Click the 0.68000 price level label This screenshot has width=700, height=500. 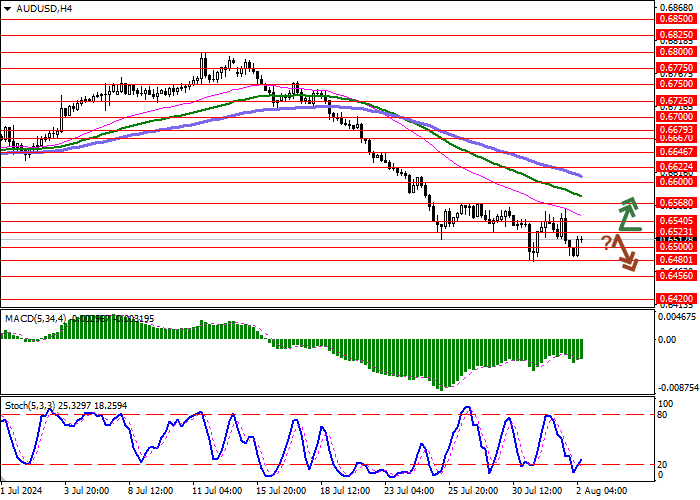coord(676,52)
